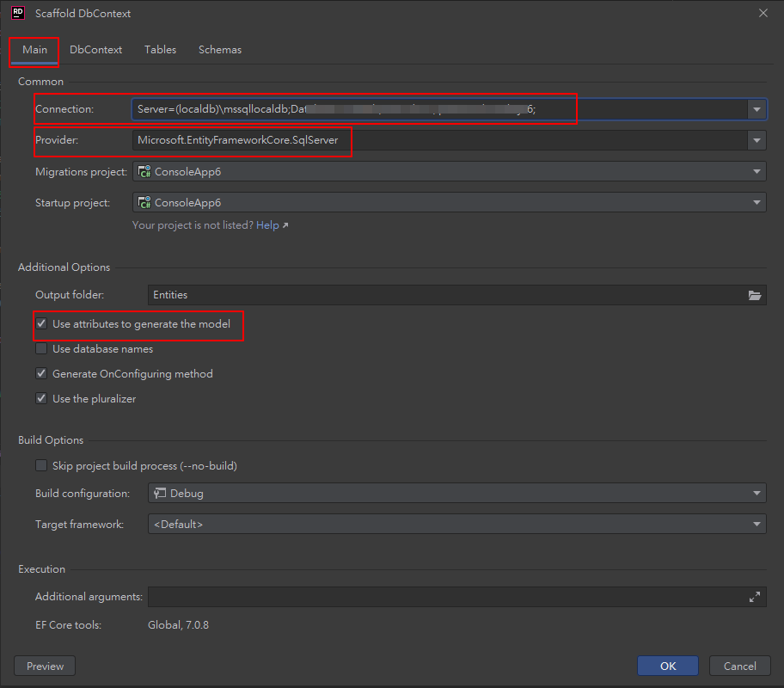Screen dimensions: 784x688
Task: Open the Tables tab
Action: tap(160, 50)
